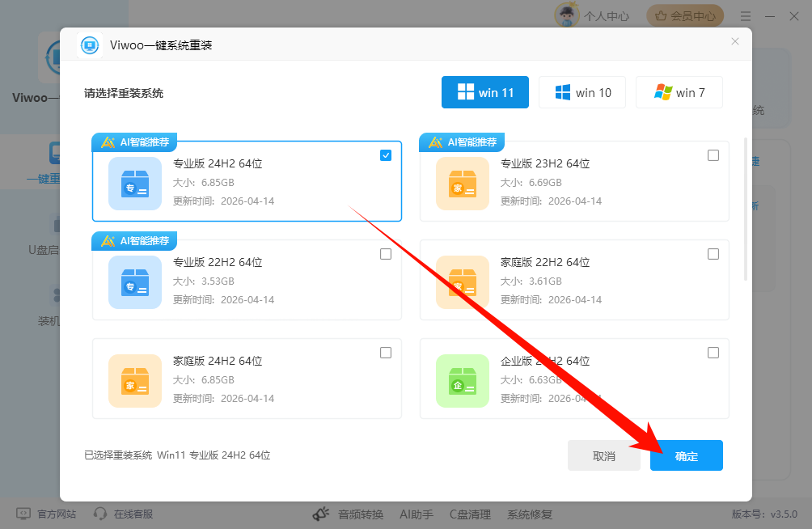
Task: Check the 企业版 64位 checkbox
Action: (713, 353)
